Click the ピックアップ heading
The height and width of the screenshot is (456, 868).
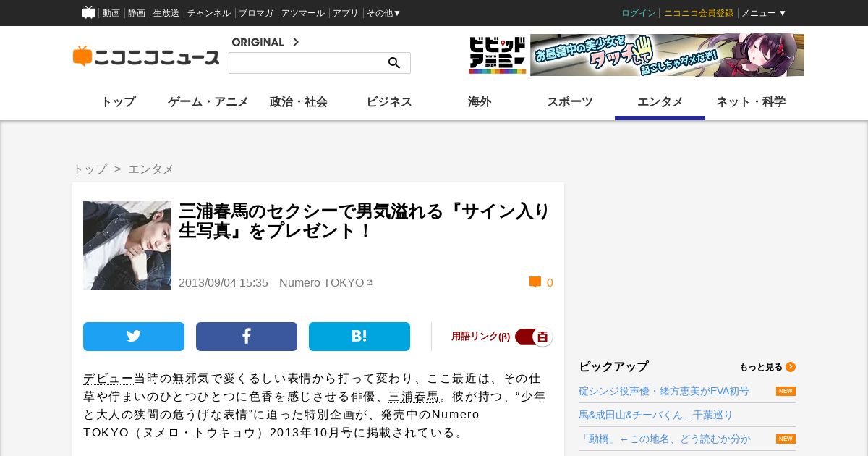[613, 366]
